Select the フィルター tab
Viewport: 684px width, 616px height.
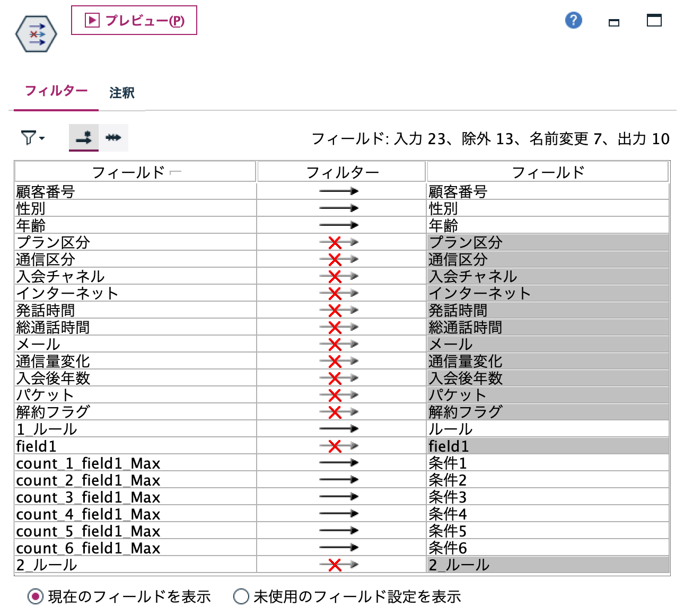(x=55, y=91)
